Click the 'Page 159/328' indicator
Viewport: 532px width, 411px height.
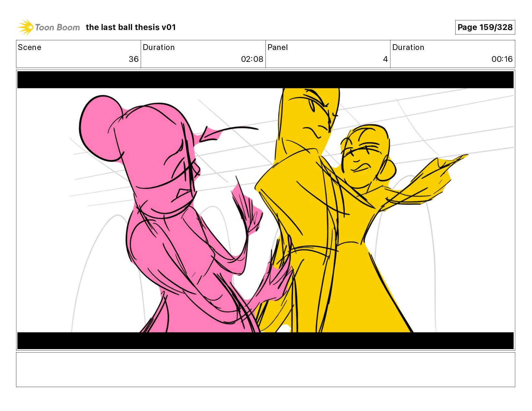point(485,27)
